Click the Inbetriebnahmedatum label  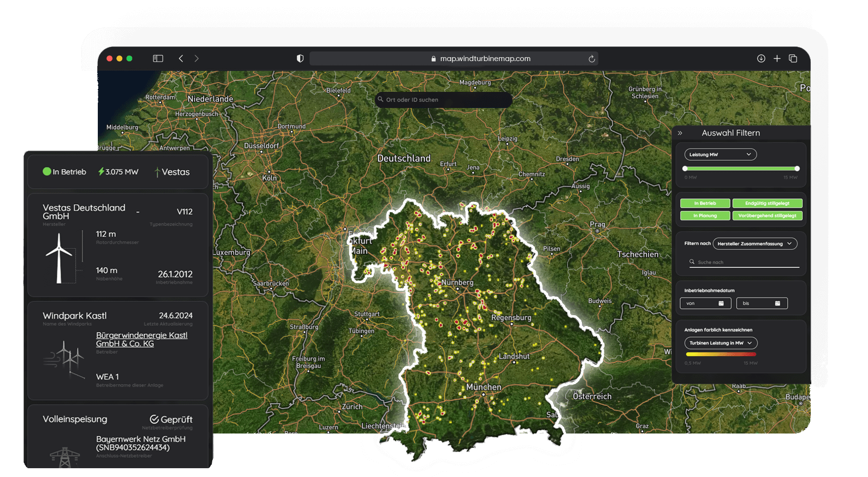coord(709,290)
